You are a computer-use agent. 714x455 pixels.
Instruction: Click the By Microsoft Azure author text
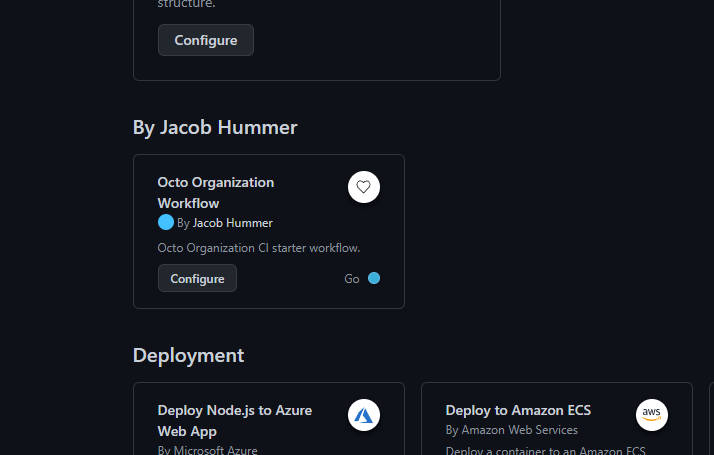(207, 450)
